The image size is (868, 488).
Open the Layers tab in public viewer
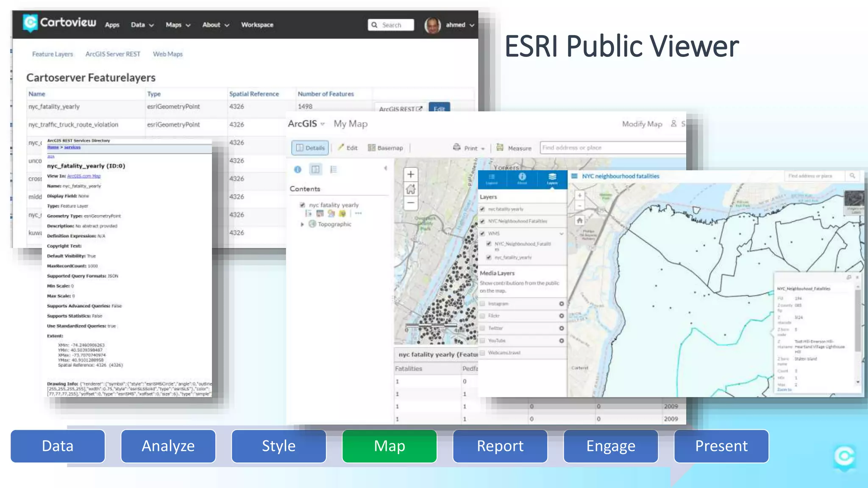[552, 179]
